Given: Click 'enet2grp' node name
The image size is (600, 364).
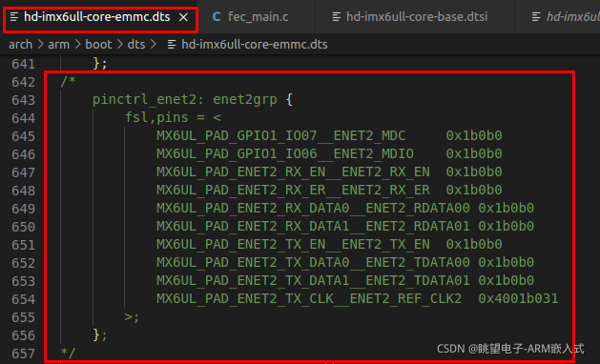Looking at the screenshot, I should tap(245, 99).
